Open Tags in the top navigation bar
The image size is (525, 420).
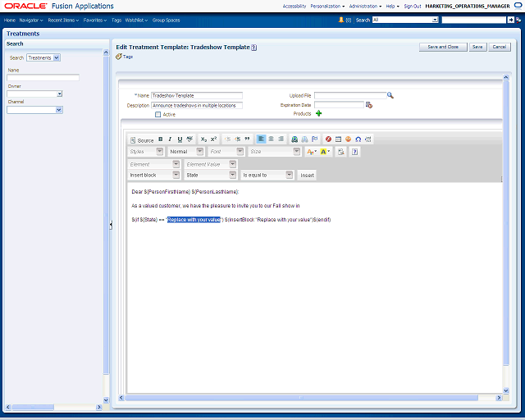pyautogui.click(x=116, y=21)
